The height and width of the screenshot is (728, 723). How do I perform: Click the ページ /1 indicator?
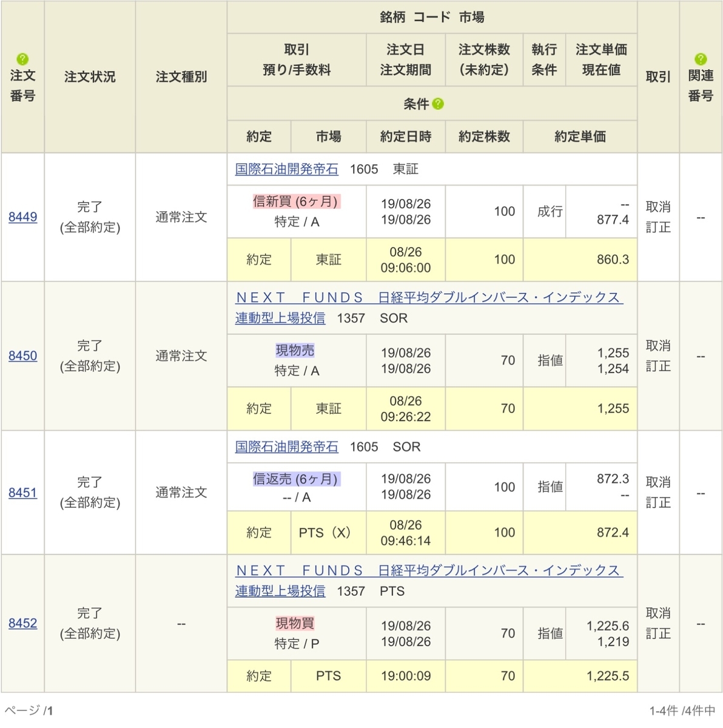[x=29, y=710]
